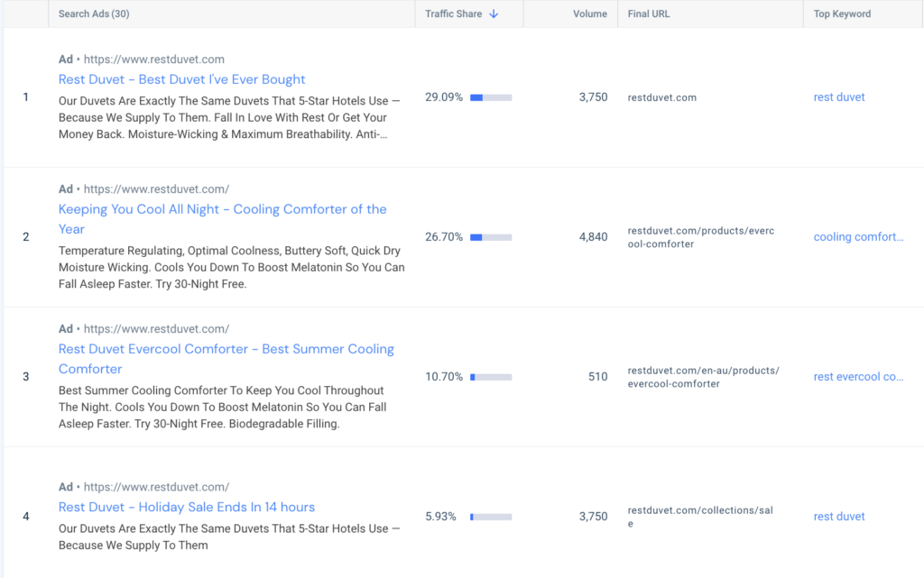Screen dimensions: 924x578
Task: Open the "Keeping You Cool All Night" ad title
Action: pos(222,209)
